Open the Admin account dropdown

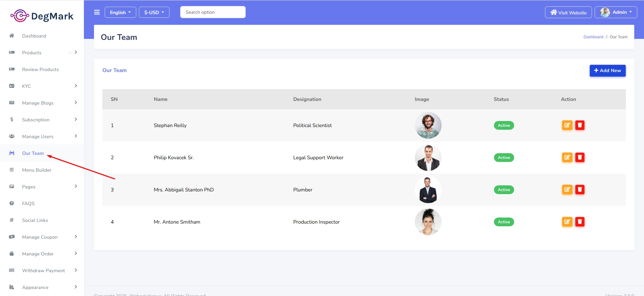(616, 12)
